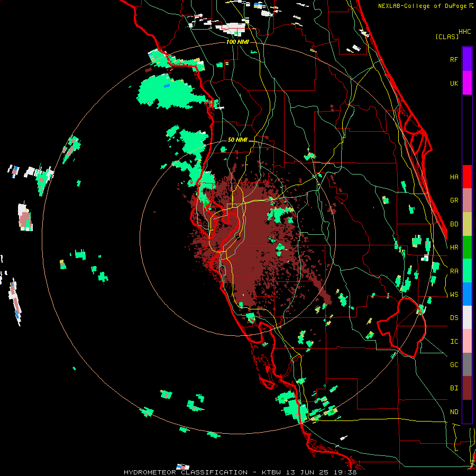The width and height of the screenshot is (476, 476).
Task: Select the 'WS' legend label
Action: pos(454,295)
